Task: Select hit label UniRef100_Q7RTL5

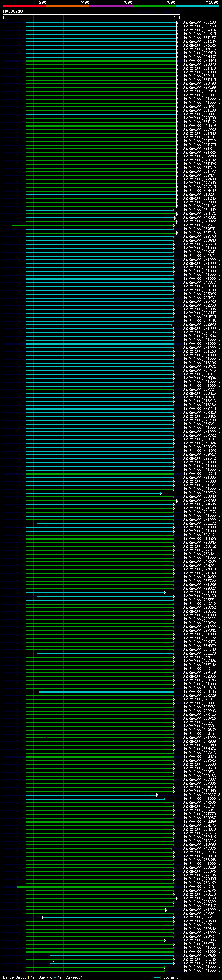Action: pos(199,715)
